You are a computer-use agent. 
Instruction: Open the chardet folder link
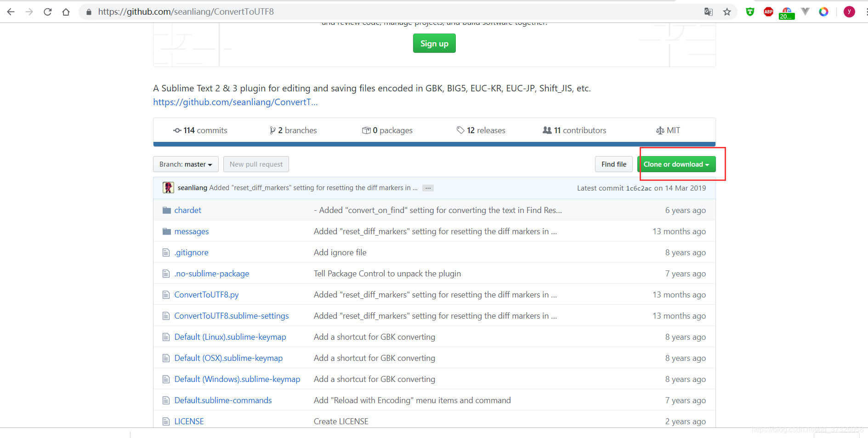[187, 210]
